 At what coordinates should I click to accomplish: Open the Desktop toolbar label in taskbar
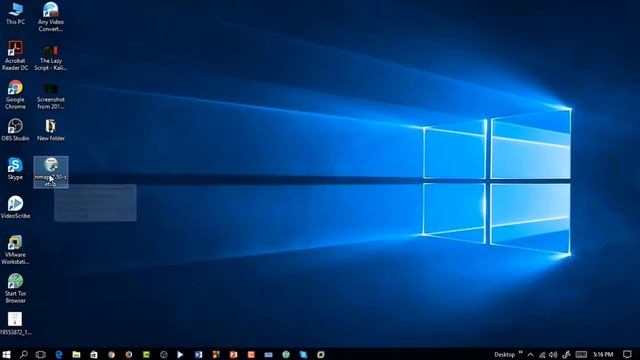pos(504,355)
